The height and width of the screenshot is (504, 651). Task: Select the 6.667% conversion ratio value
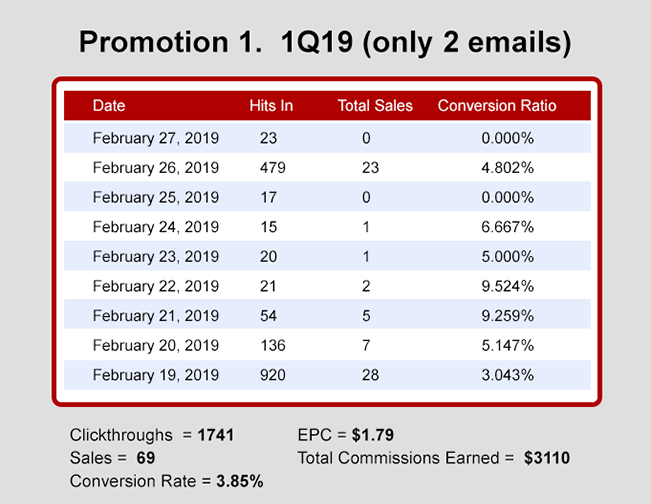click(507, 227)
